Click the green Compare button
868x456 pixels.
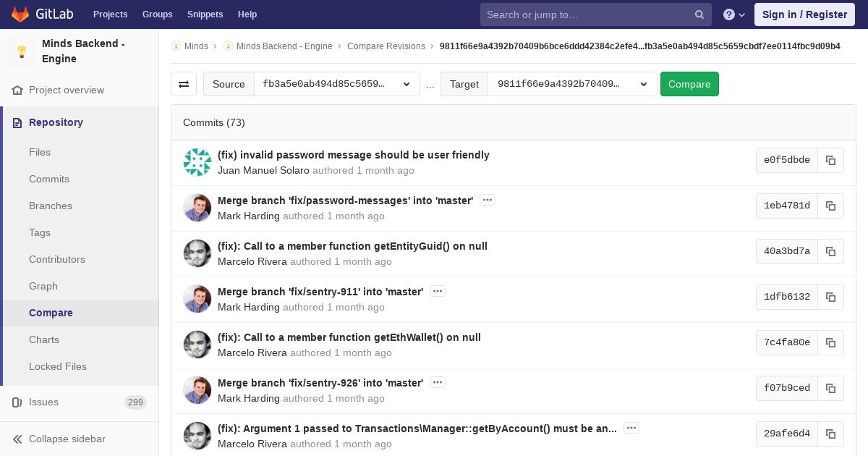coord(689,84)
